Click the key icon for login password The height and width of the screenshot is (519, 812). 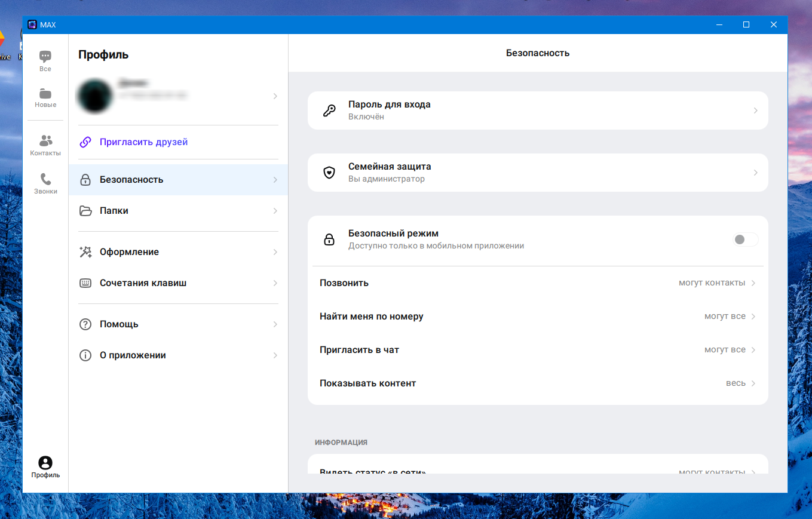(x=329, y=110)
